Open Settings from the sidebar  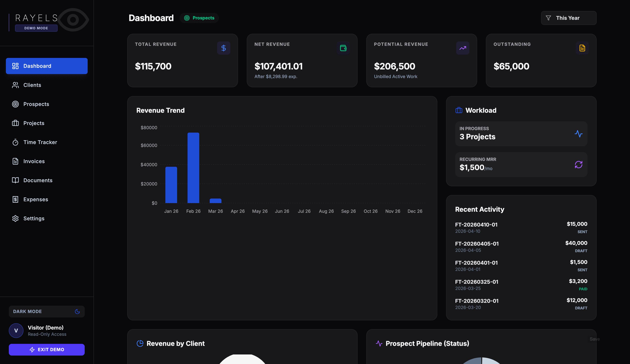tap(34, 218)
